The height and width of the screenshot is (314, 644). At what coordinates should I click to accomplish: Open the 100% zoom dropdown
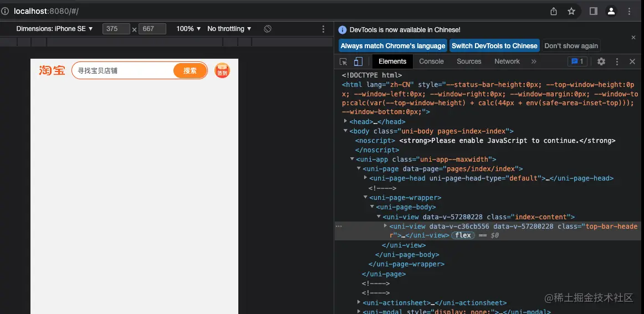pos(188,29)
